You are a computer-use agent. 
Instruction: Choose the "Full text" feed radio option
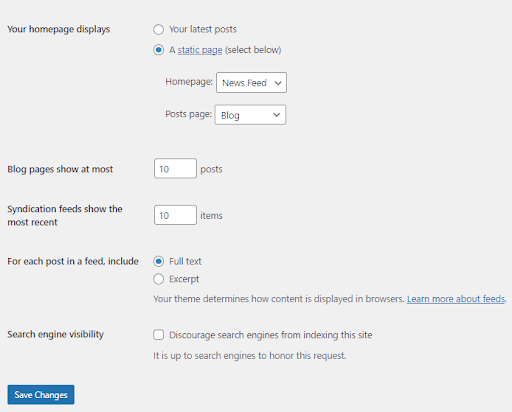(158, 261)
